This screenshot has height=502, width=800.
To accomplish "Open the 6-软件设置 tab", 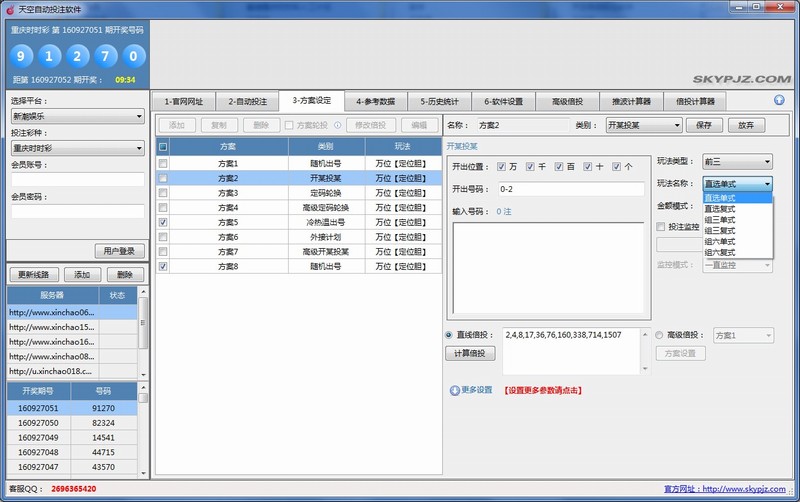I will coord(505,101).
